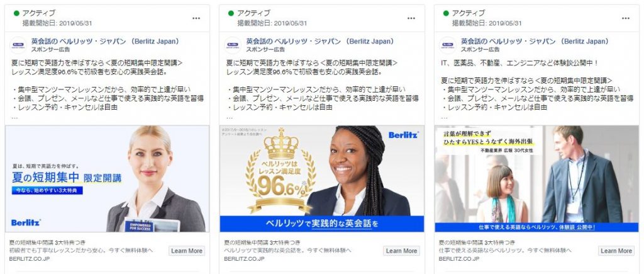This screenshot has width=644, height=274.
Task: Open Berlitz Japan page link in middle ad
Action: pos(320,42)
